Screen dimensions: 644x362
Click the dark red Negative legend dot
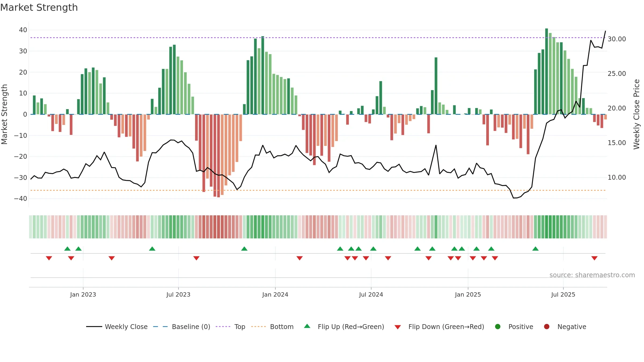547,327
